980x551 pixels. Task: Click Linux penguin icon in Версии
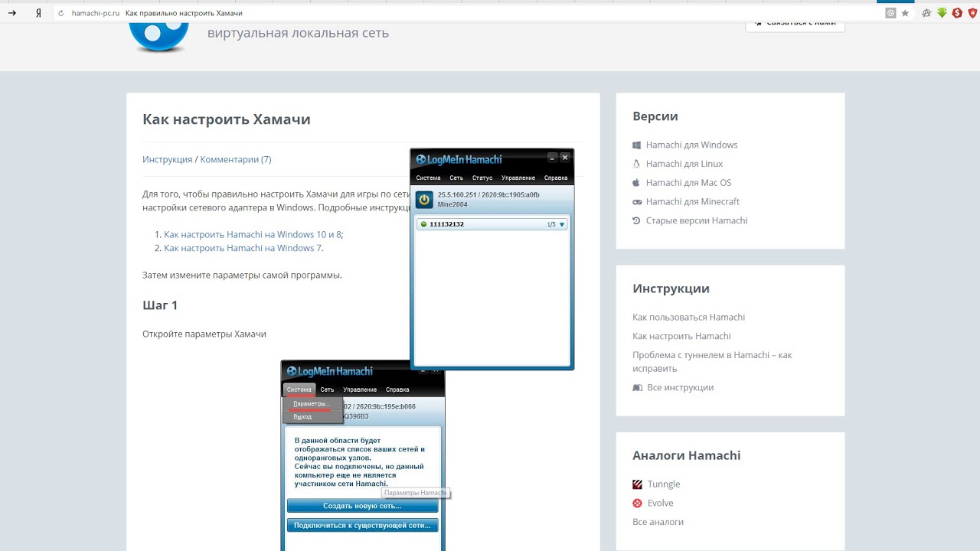tap(636, 164)
